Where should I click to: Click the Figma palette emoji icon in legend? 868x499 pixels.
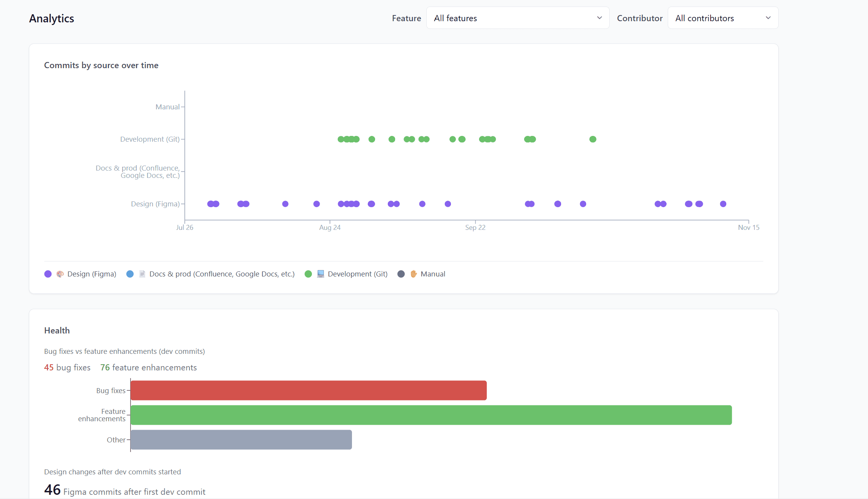coord(60,274)
